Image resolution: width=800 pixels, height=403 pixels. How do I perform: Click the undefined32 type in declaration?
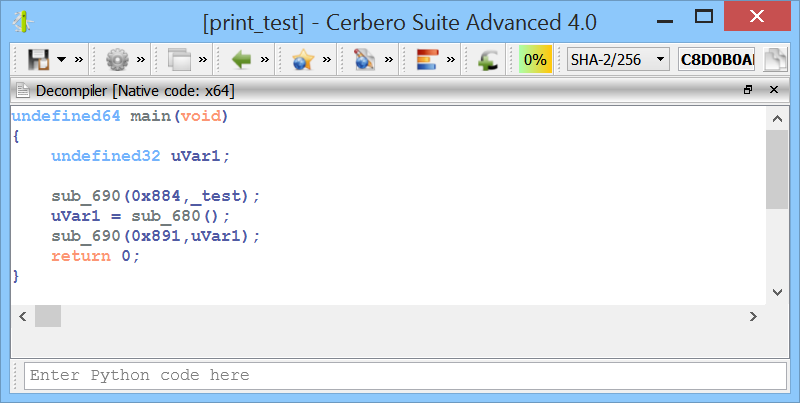106,156
